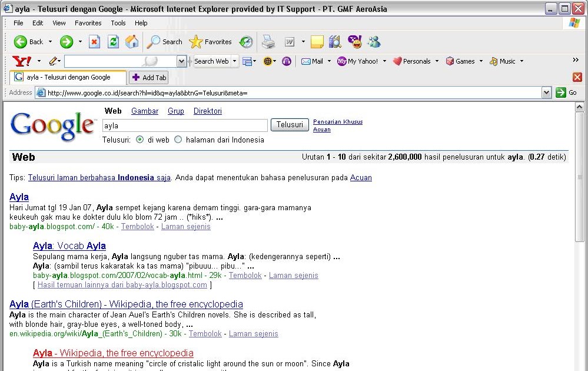
Task: Select the 'ayla - Telusuri dengan Google' tab
Action: [68, 77]
